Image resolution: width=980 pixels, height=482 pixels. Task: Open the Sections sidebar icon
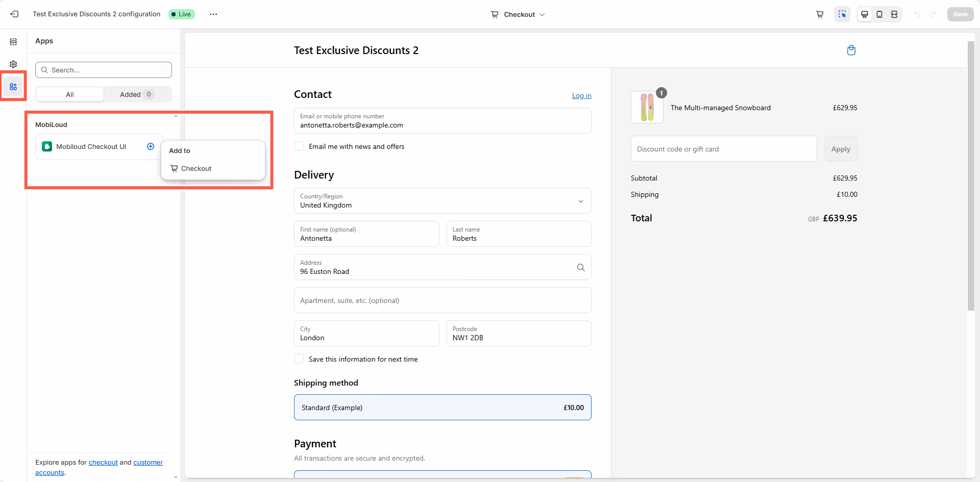click(x=13, y=42)
